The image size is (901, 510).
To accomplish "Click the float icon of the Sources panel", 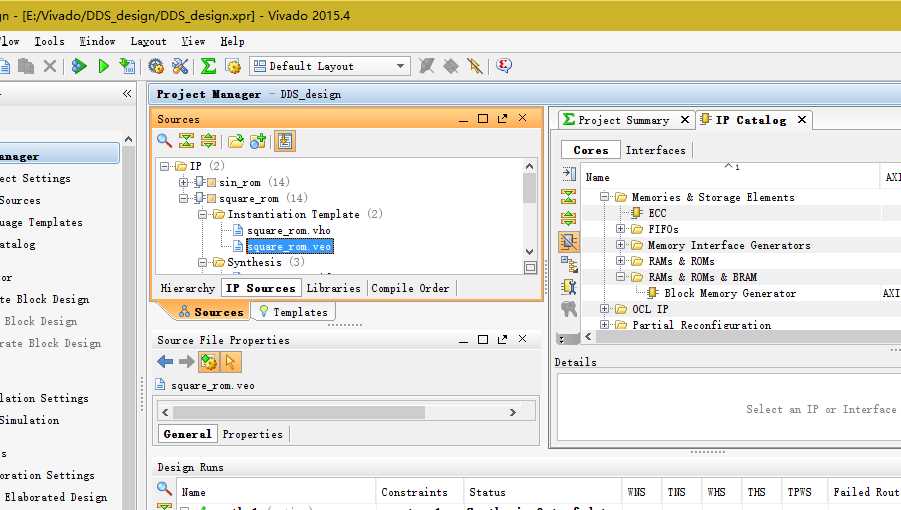I will [502, 118].
